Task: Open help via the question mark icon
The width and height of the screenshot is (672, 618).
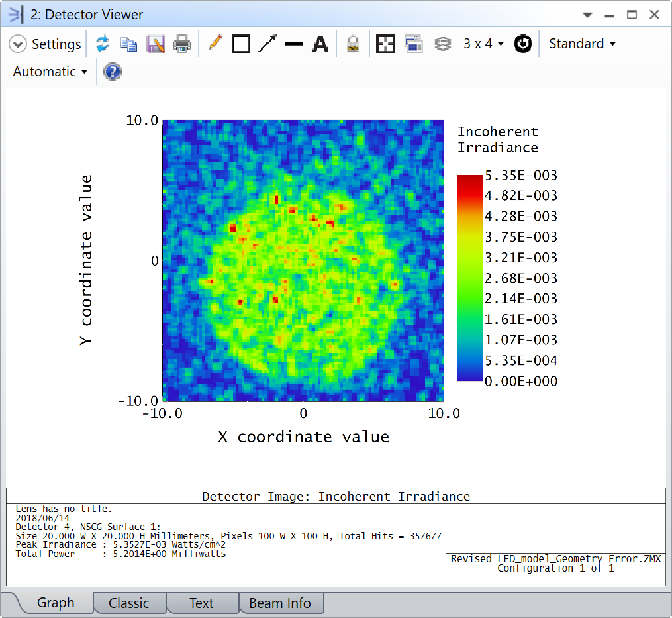Action: (x=113, y=72)
